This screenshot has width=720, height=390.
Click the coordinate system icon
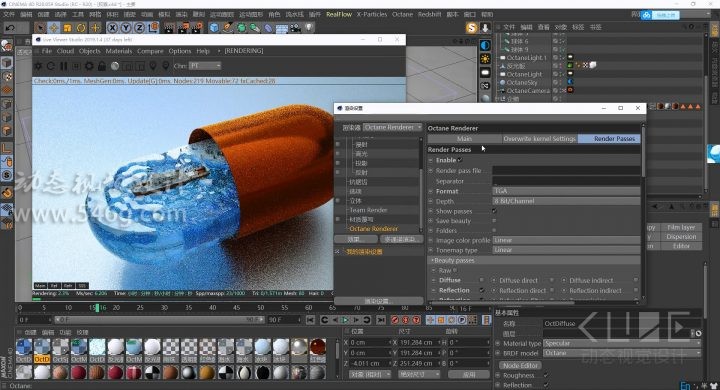pos(153,28)
